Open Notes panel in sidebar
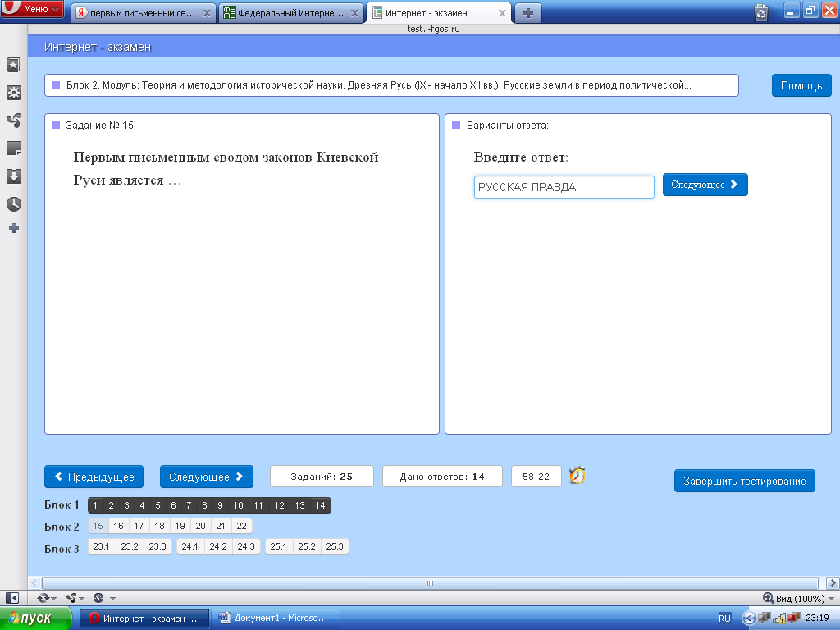Screen dimensions: 840x630 (13, 148)
